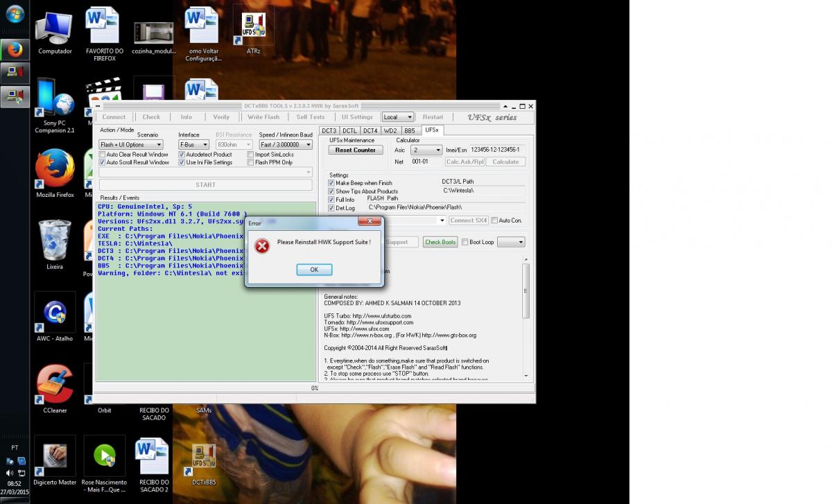
Task: Toggle Auto Clear Result Window checkbox
Action: (x=102, y=155)
